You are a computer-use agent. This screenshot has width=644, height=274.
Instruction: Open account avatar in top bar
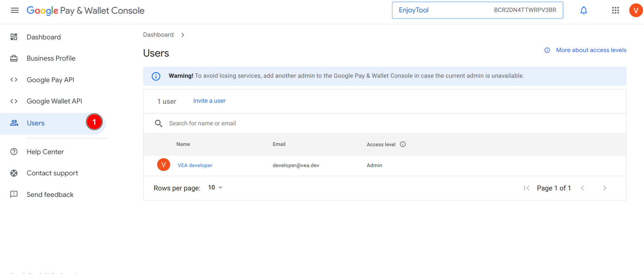point(636,10)
